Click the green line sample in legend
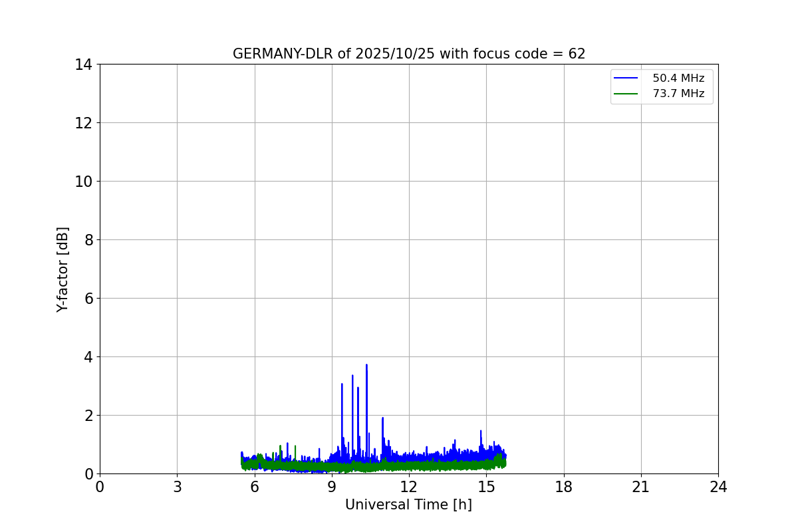The height and width of the screenshot is (532, 798). tap(626, 94)
